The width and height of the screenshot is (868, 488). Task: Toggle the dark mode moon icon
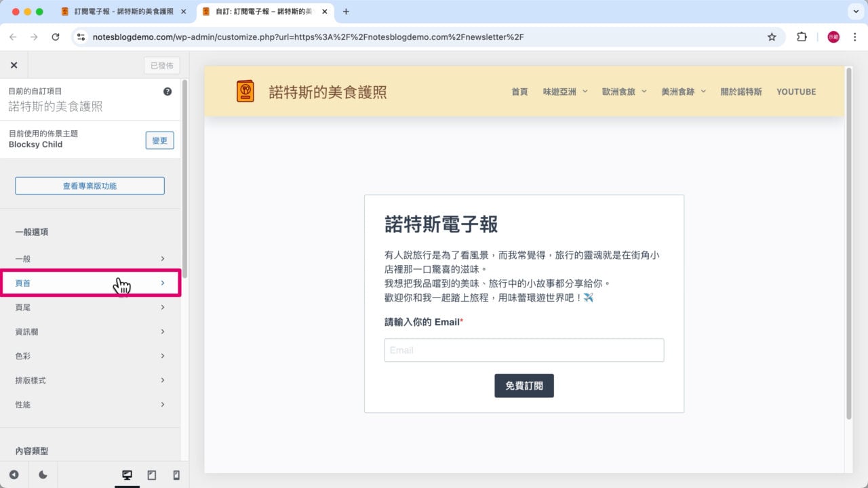(x=43, y=475)
